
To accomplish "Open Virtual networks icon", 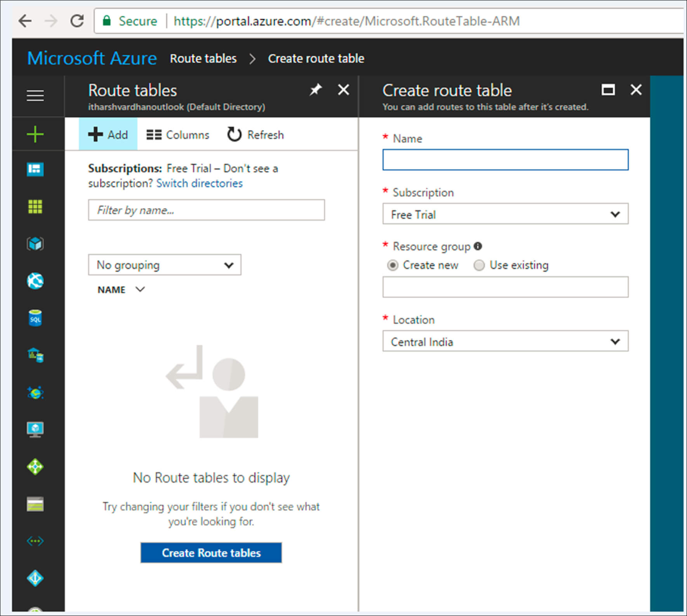I will 35,541.
